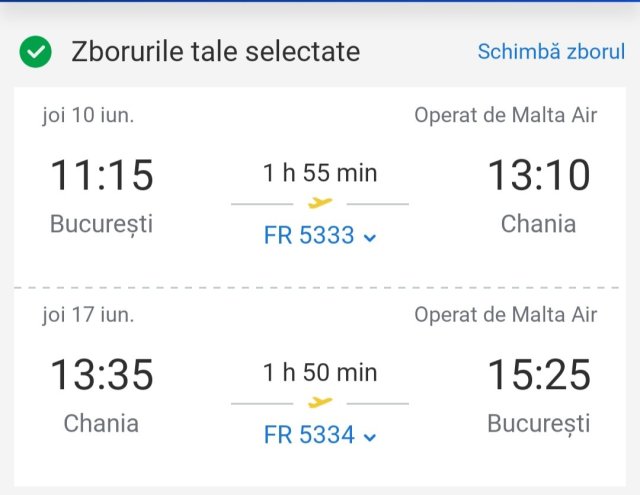Screen dimensions: 640x495
Task: Tap the 15:25 arrival time
Action: (539, 376)
